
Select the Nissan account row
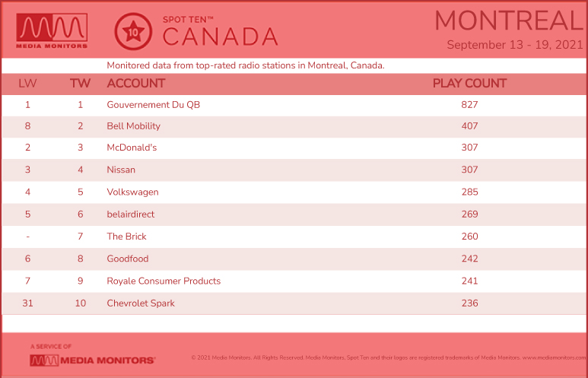pyautogui.click(x=294, y=170)
